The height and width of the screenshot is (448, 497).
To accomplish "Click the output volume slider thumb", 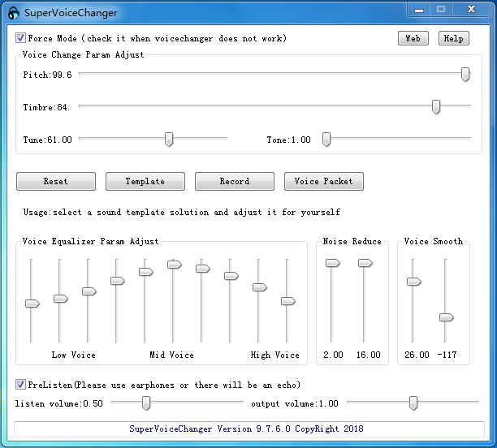I will [413, 403].
